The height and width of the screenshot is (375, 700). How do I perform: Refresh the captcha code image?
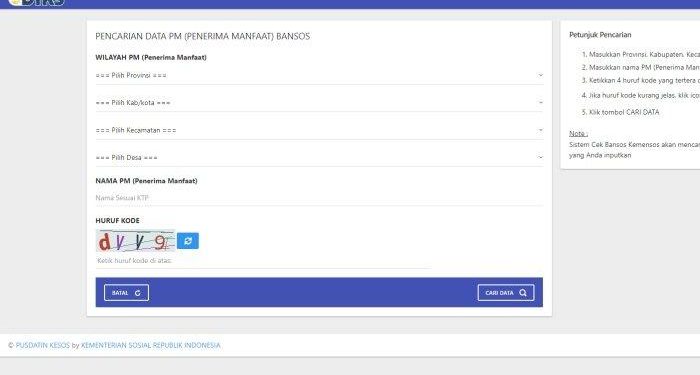[188, 241]
